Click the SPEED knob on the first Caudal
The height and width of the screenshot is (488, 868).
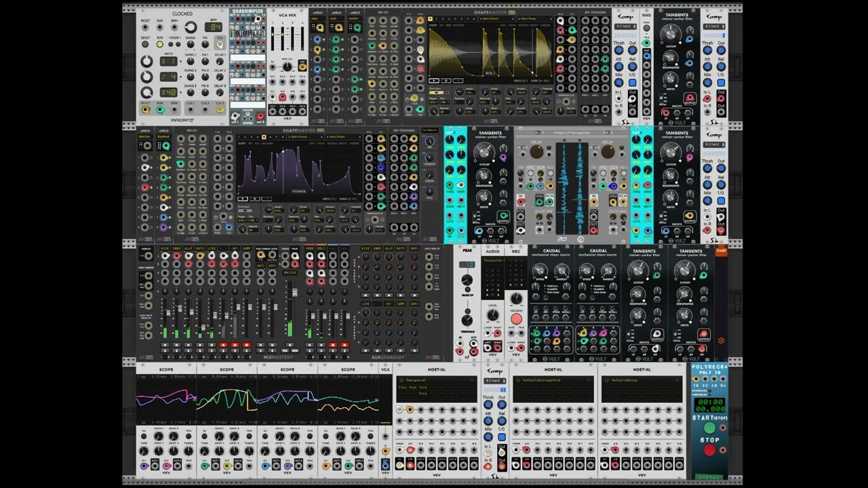click(x=539, y=270)
